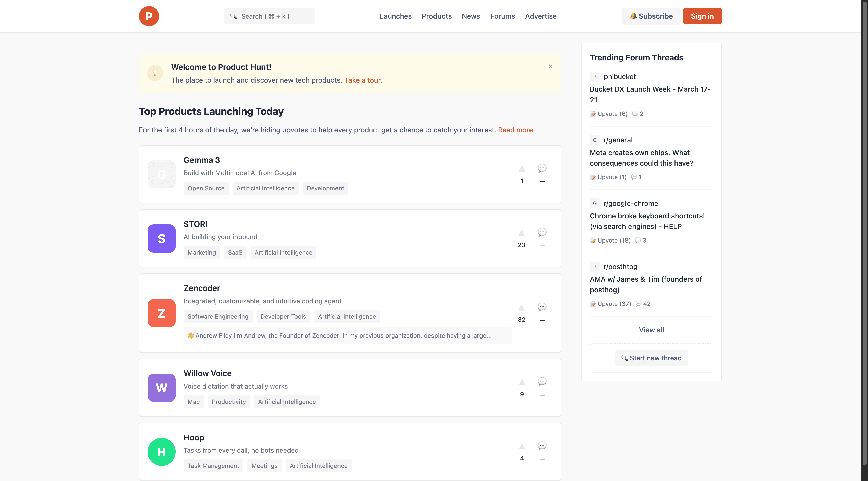Dismiss the welcome banner close button
Image resolution: width=868 pixels, height=481 pixels.
tap(551, 66)
